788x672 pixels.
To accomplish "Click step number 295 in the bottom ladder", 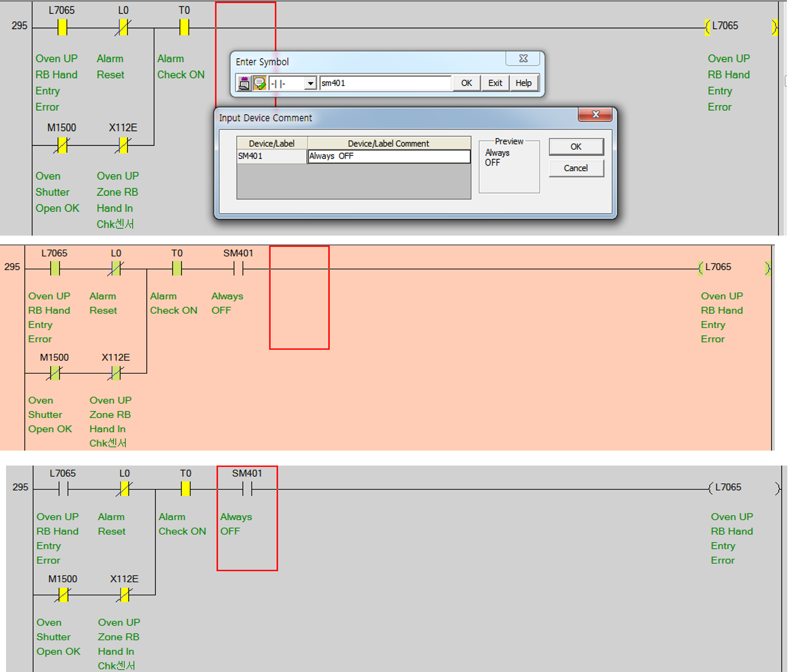I will [20, 487].
